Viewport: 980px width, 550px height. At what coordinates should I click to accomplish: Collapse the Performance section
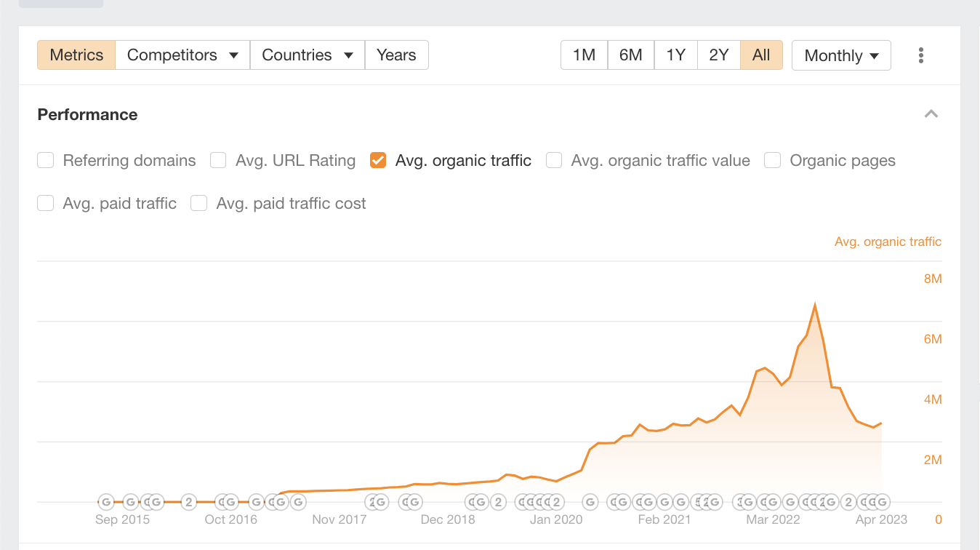point(931,113)
